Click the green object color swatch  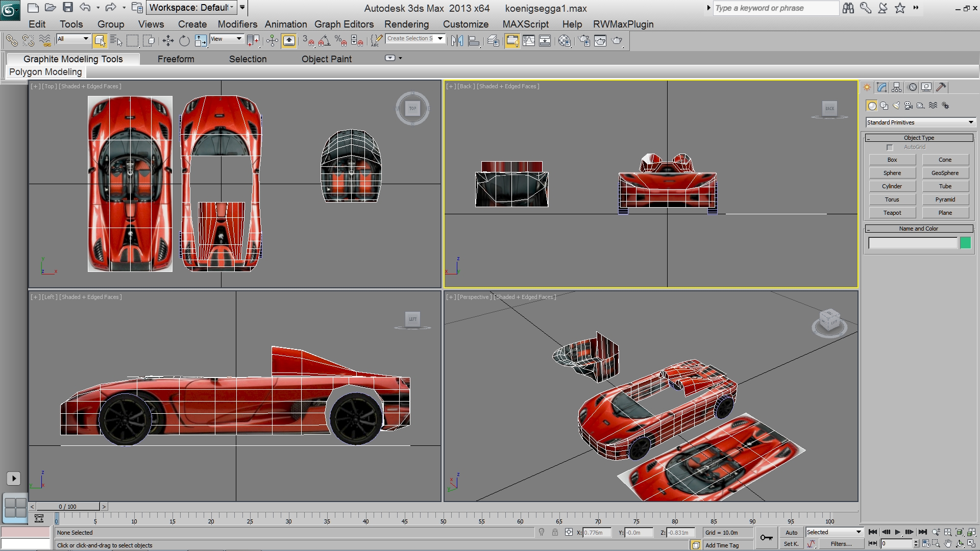tap(965, 243)
